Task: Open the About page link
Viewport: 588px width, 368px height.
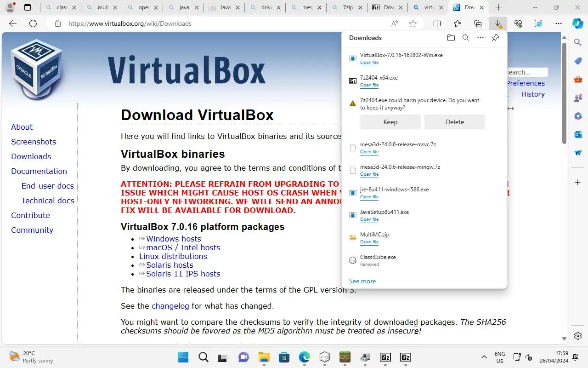Action: point(22,127)
